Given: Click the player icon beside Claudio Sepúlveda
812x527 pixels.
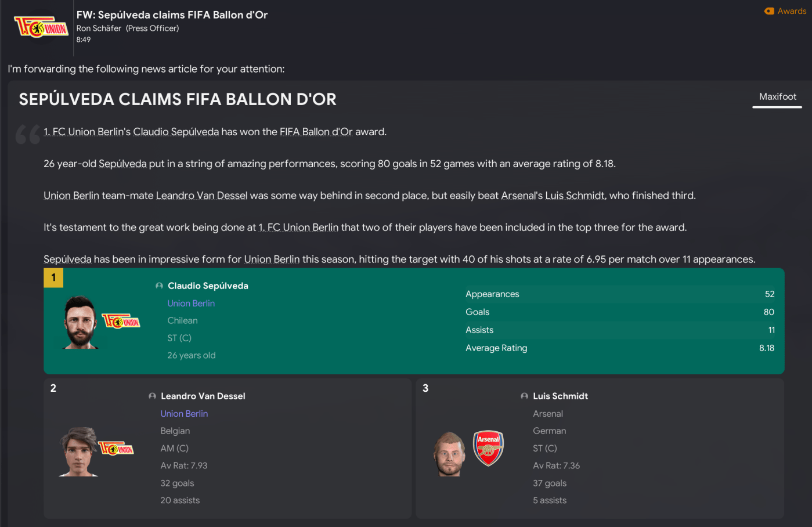Looking at the screenshot, I should pos(159,286).
